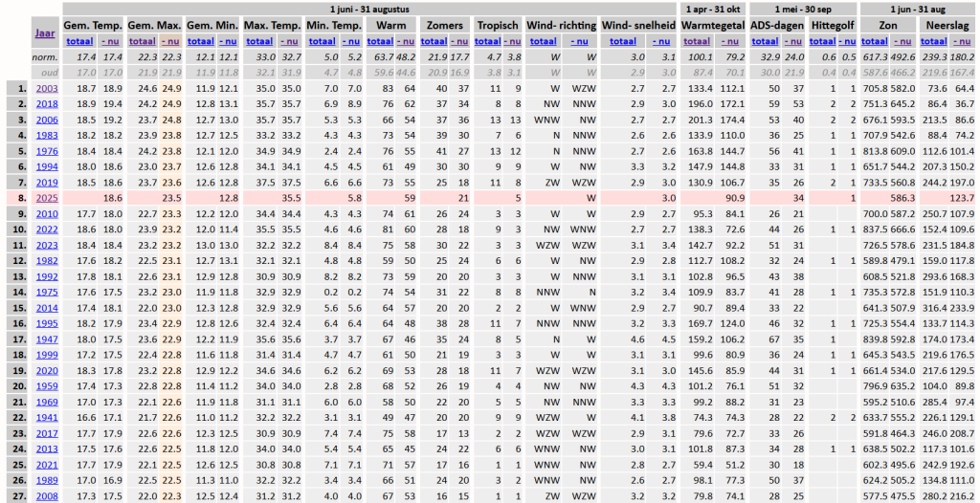Open the year 1982 link

pos(47,261)
